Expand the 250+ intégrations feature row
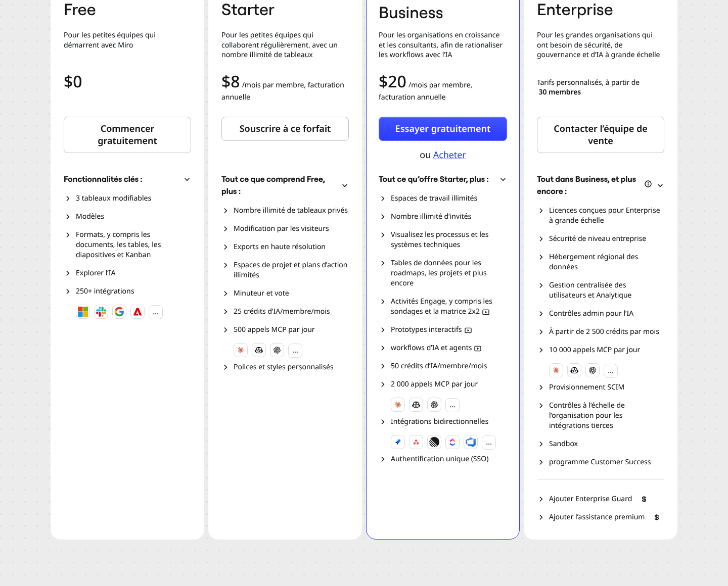This screenshot has height=586, width=728. pyautogui.click(x=99, y=291)
